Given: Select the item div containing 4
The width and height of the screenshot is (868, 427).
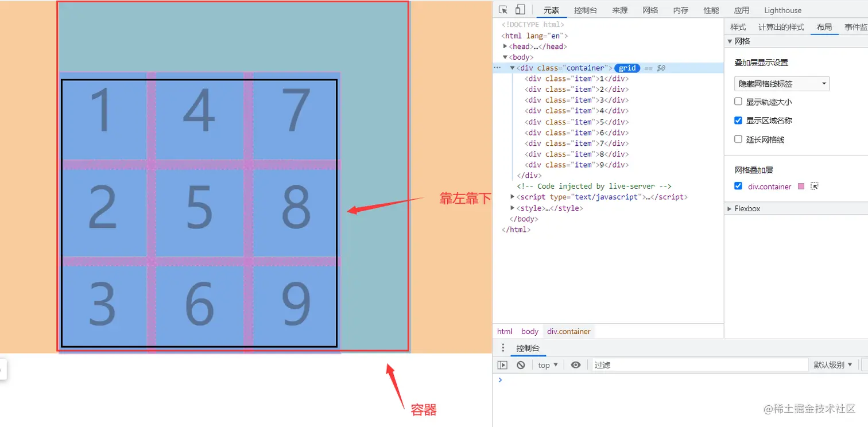Looking at the screenshot, I should (577, 111).
